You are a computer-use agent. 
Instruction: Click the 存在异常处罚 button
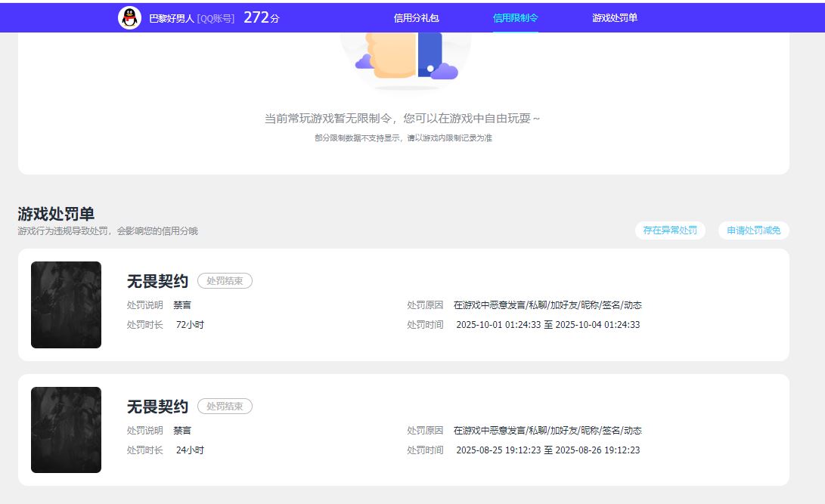point(670,230)
